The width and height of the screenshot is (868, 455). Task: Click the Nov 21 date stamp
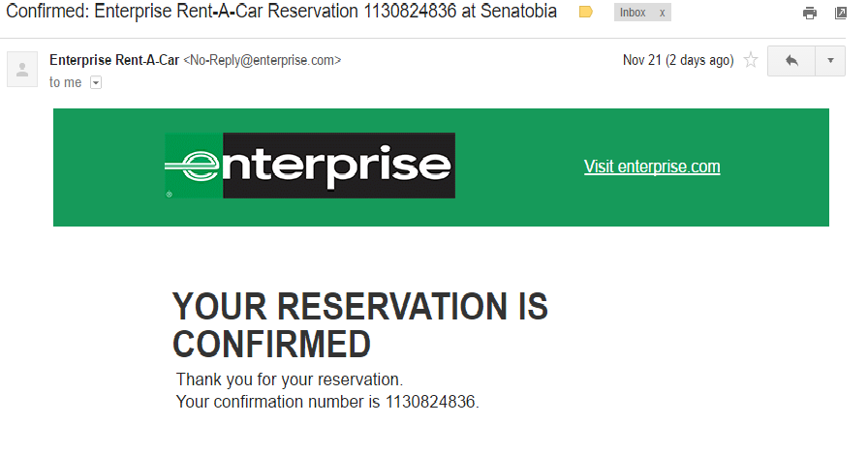(x=677, y=60)
